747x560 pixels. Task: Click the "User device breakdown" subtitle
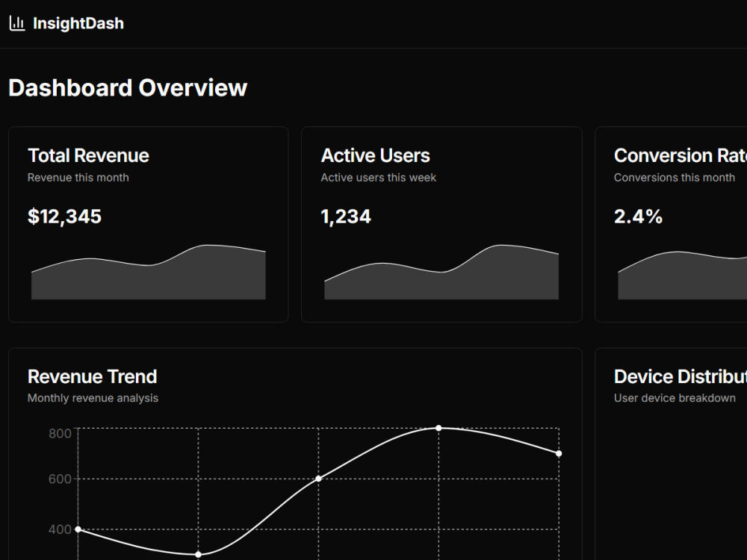[675, 398]
